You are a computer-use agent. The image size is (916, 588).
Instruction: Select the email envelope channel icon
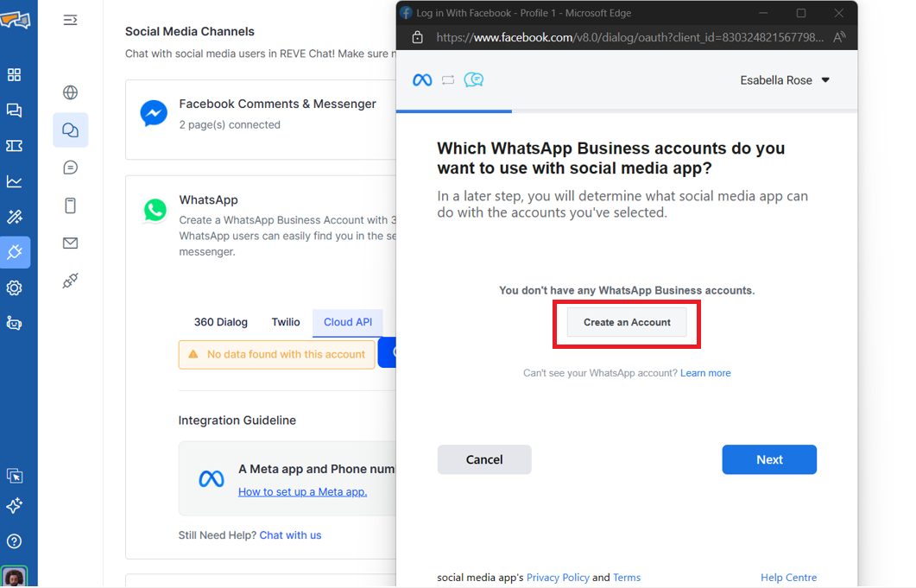tap(70, 243)
